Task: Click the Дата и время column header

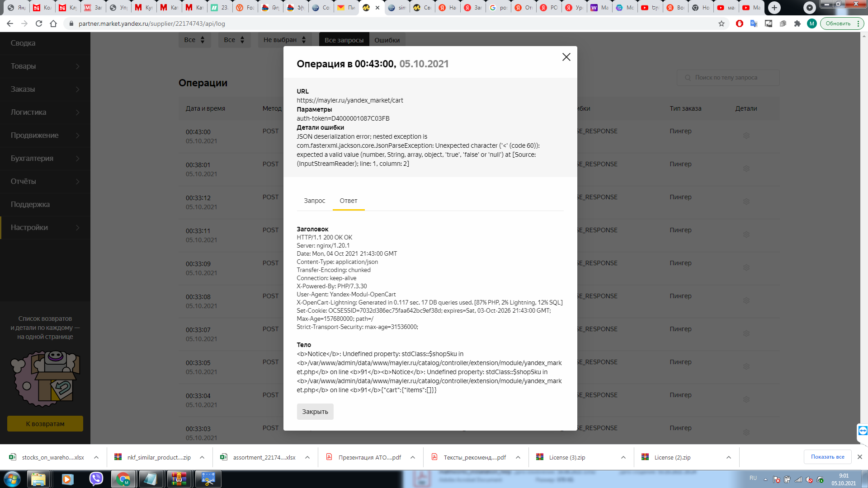Action: (205, 108)
